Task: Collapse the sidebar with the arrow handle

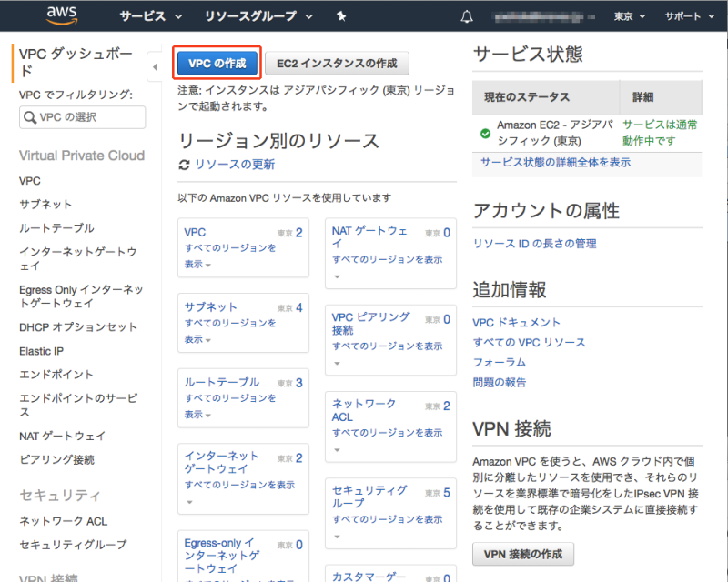Action: (x=155, y=67)
